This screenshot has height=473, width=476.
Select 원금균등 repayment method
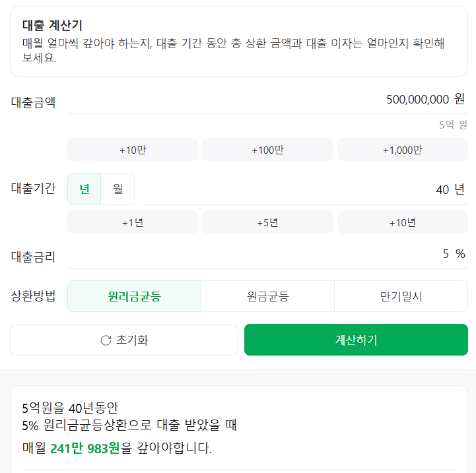(267, 296)
